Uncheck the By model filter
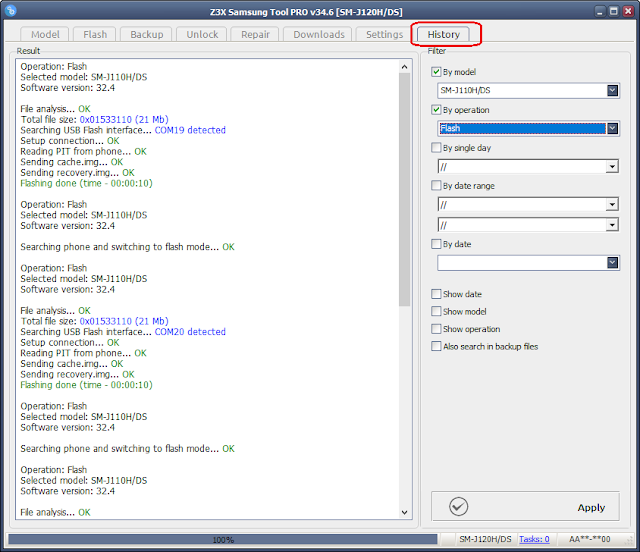The width and height of the screenshot is (640, 552). tap(436, 72)
